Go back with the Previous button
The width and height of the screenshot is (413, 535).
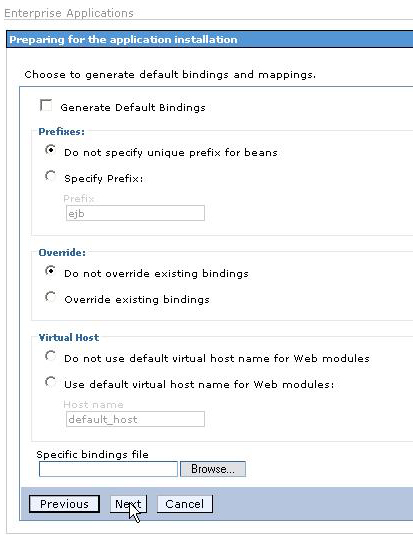click(64, 504)
